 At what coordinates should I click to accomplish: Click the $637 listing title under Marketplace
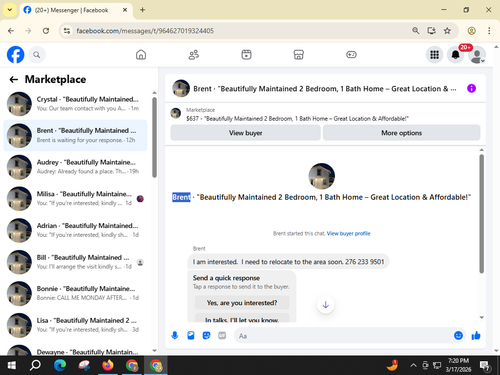point(297,119)
